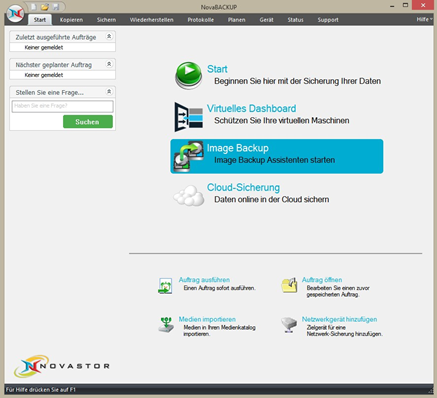The height and width of the screenshot is (398, 437).
Task: Click the Auftrag öffnen folder icon
Action: point(289,285)
